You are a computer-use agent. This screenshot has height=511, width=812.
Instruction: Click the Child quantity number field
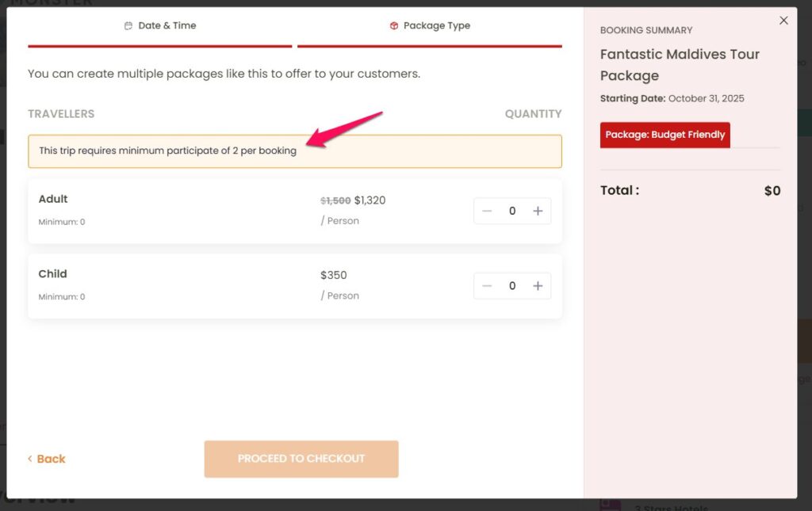point(512,286)
